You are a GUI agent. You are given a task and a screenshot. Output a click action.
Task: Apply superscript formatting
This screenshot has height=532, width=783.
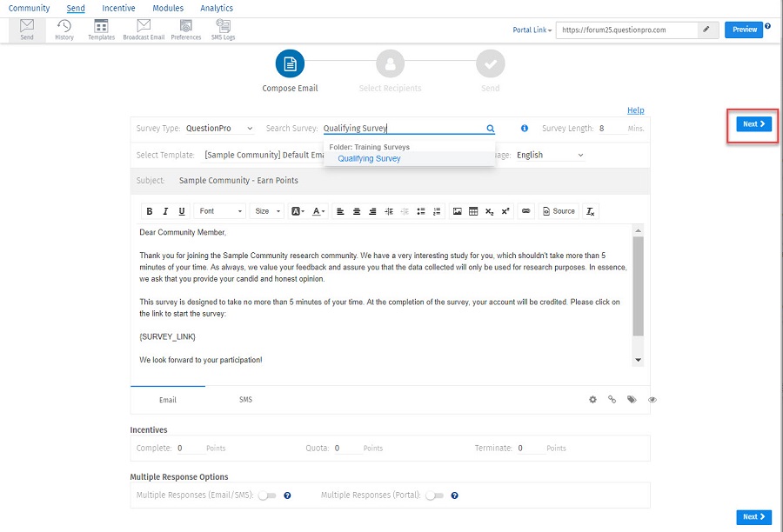click(505, 211)
